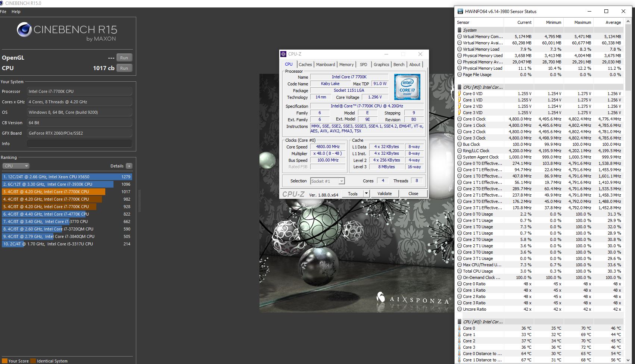
Task: Run the CPU benchmark
Action: coord(124,68)
